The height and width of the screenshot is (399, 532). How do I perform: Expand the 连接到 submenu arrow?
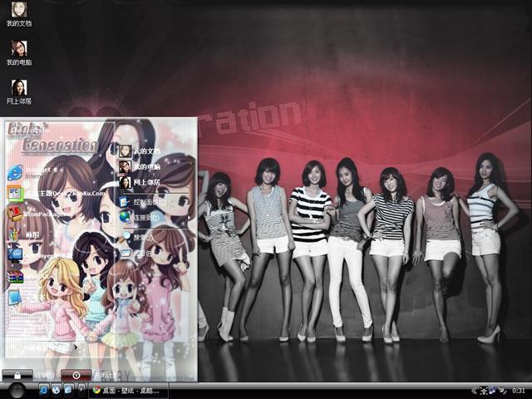tap(189, 217)
